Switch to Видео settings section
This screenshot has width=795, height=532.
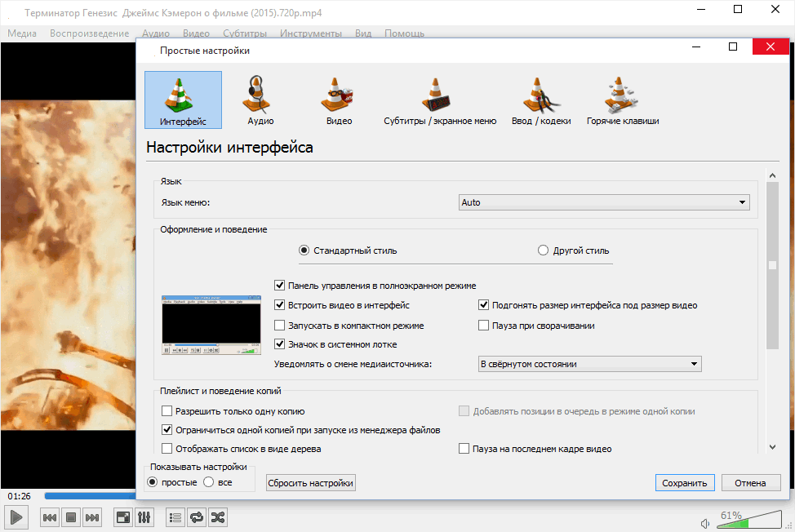pyautogui.click(x=337, y=98)
